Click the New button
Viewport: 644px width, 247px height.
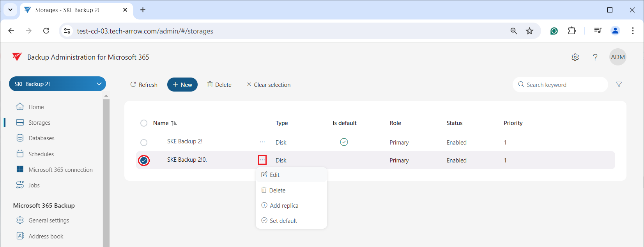tap(182, 85)
